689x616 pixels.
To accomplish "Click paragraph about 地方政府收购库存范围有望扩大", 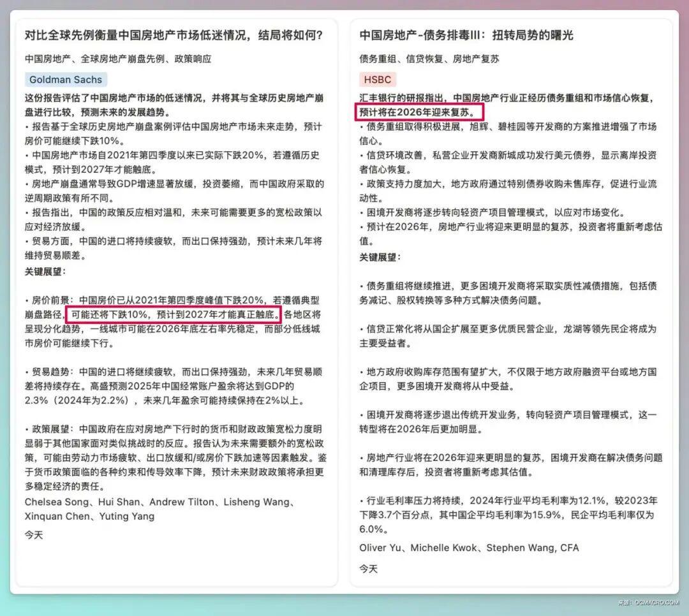I will point(508,379).
